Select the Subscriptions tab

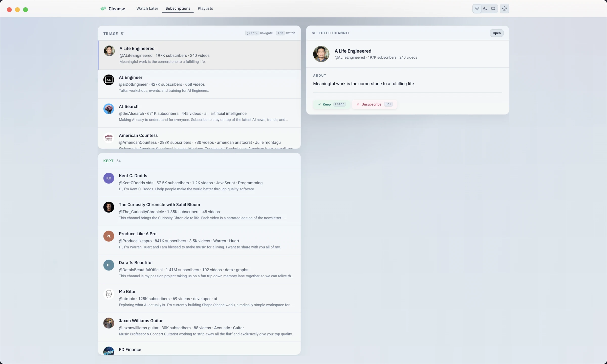point(178,8)
